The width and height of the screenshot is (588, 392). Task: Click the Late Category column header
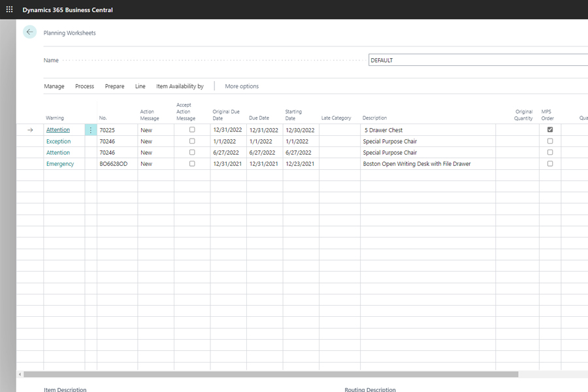pos(336,118)
